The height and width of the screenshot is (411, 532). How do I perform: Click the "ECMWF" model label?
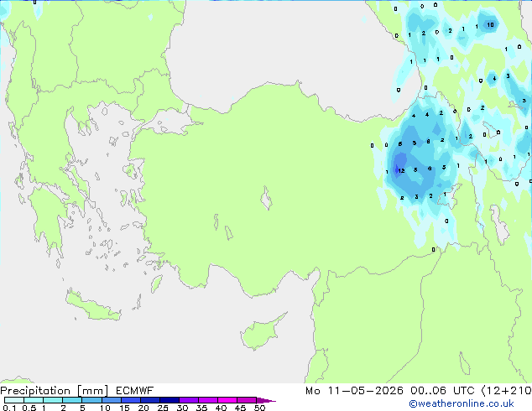(135, 391)
